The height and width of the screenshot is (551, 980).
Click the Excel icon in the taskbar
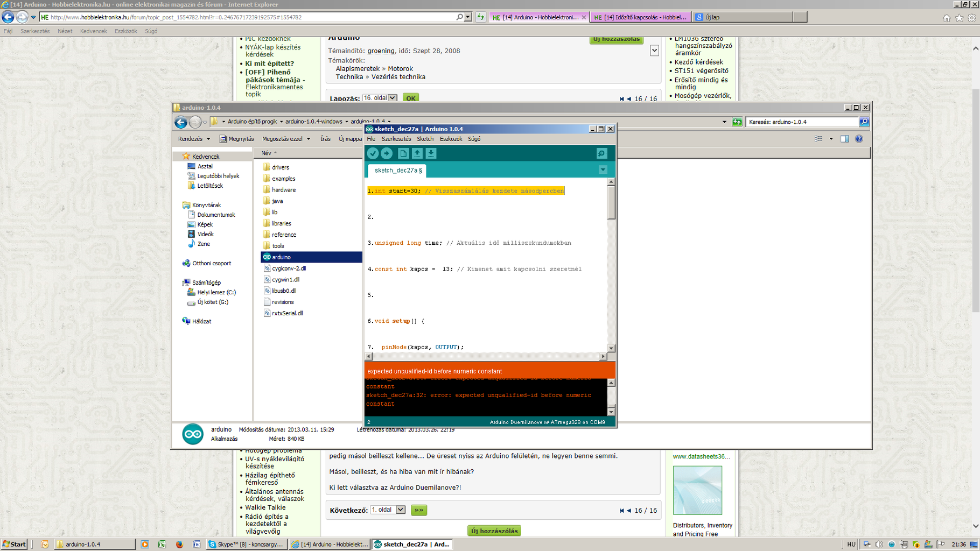pyautogui.click(x=162, y=545)
